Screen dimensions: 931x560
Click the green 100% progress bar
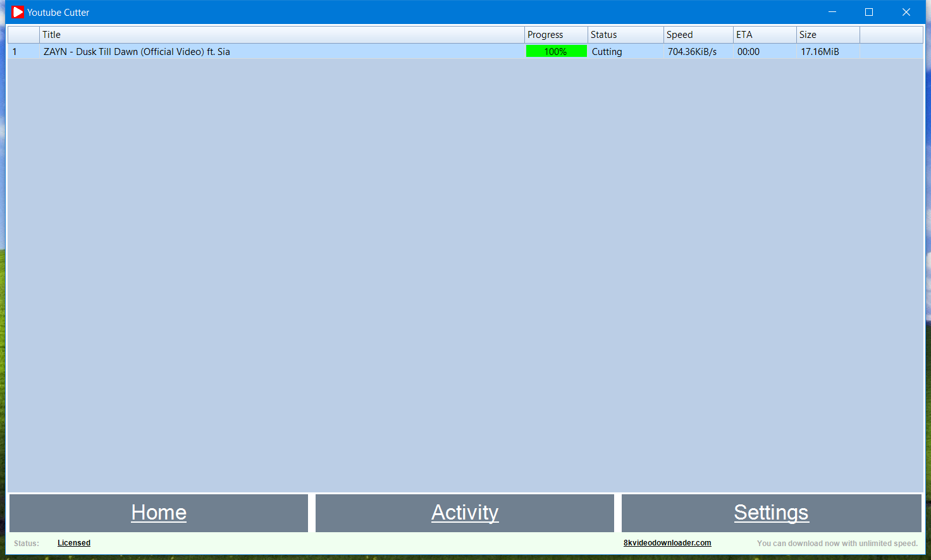point(556,52)
